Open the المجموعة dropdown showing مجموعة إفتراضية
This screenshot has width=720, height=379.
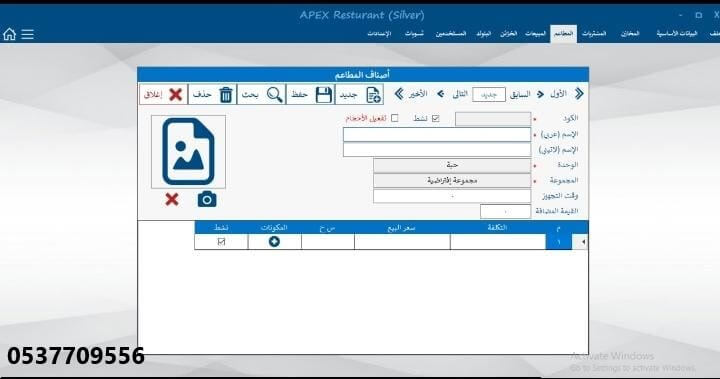click(452, 181)
